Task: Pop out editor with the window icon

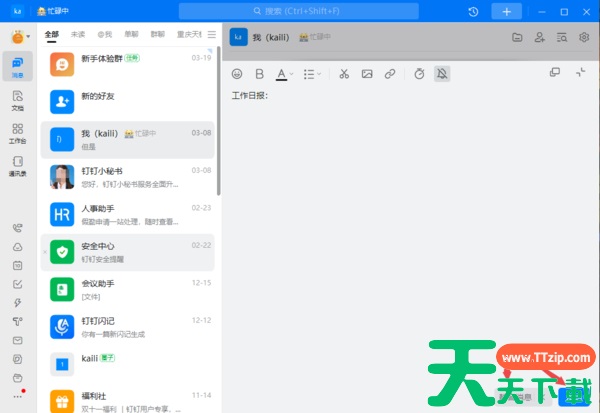Action: pos(554,72)
